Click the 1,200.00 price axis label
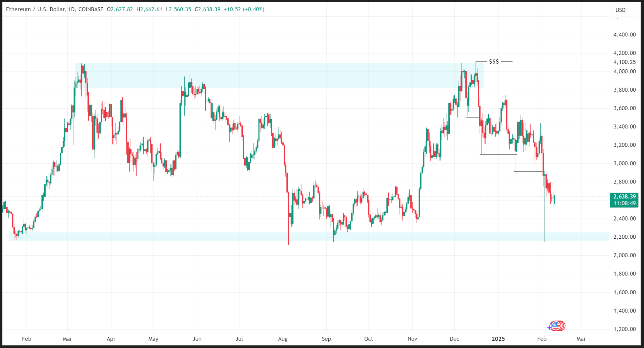Screen dimensions: 644x348 [x=625, y=329]
